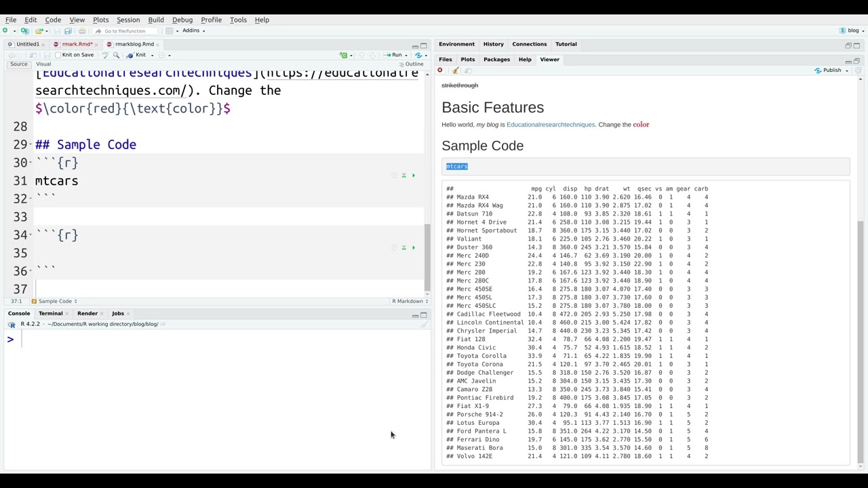Open the new project icon in toolbar
The width and height of the screenshot is (868, 488).
25,30
